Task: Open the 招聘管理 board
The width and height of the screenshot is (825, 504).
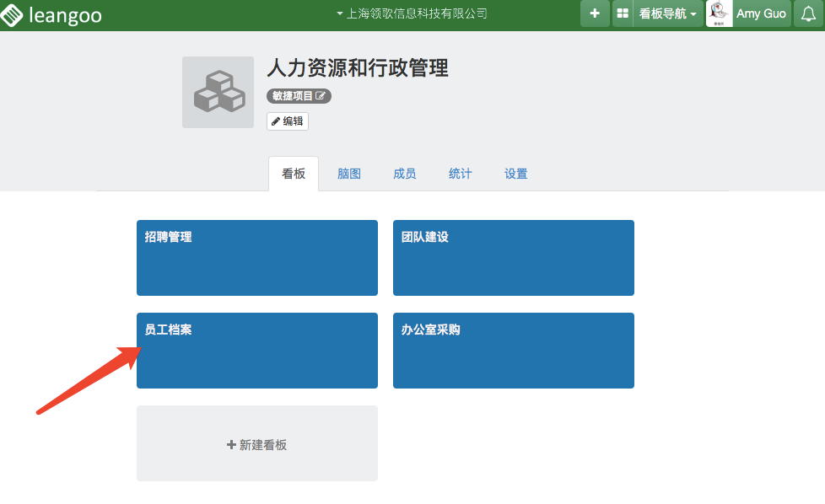Action: pos(257,258)
